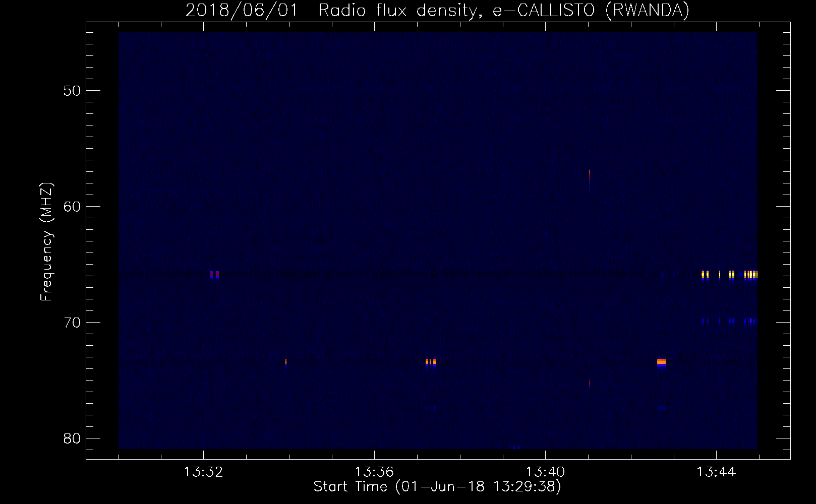Click the "Start Time (01-Jun-18 13:29:38)" label
The width and height of the screenshot is (816, 504).
[x=437, y=487]
